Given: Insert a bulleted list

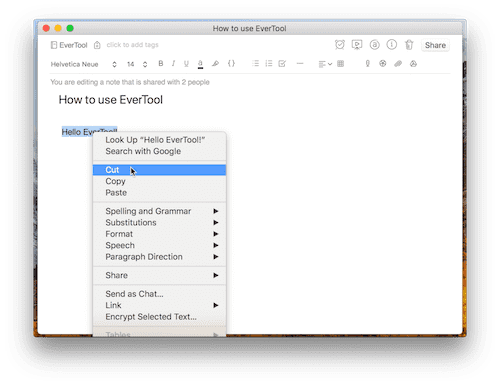Looking at the screenshot, I should 256,63.
